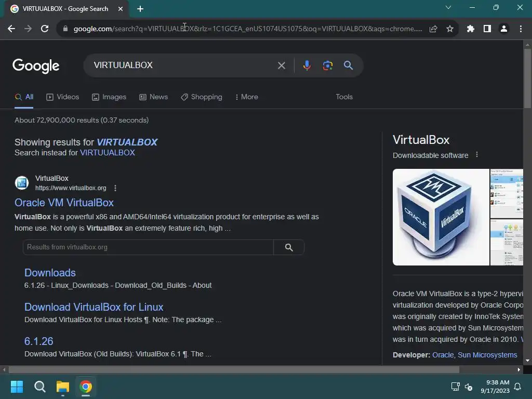Close the VIRTUUALBOX Google Search tab

(x=121, y=9)
